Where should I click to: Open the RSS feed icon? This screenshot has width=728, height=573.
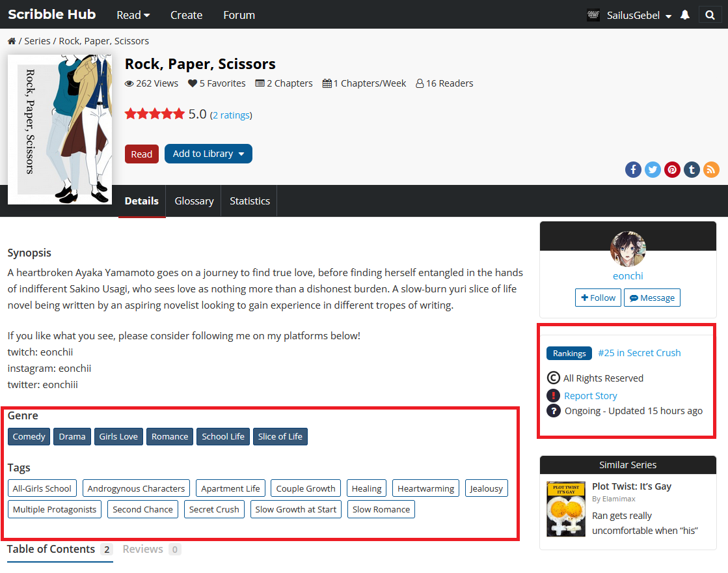tap(711, 170)
